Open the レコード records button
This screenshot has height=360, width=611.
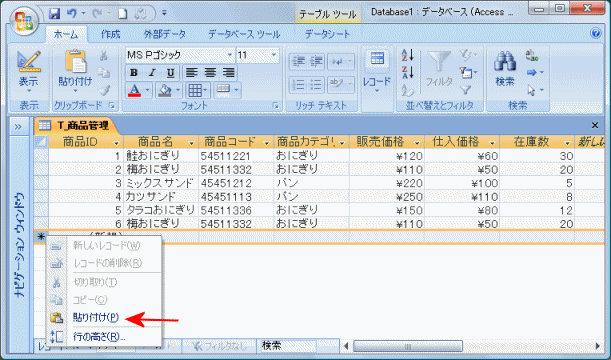coord(376,72)
